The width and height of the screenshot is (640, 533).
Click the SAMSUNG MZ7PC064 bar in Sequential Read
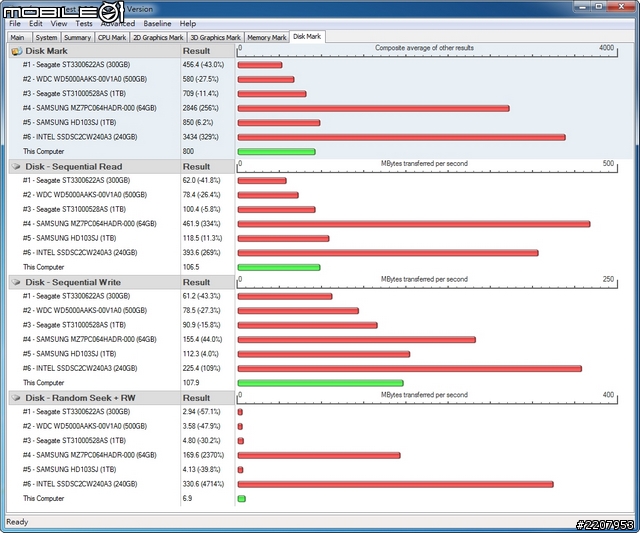pyautogui.click(x=414, y=224)
